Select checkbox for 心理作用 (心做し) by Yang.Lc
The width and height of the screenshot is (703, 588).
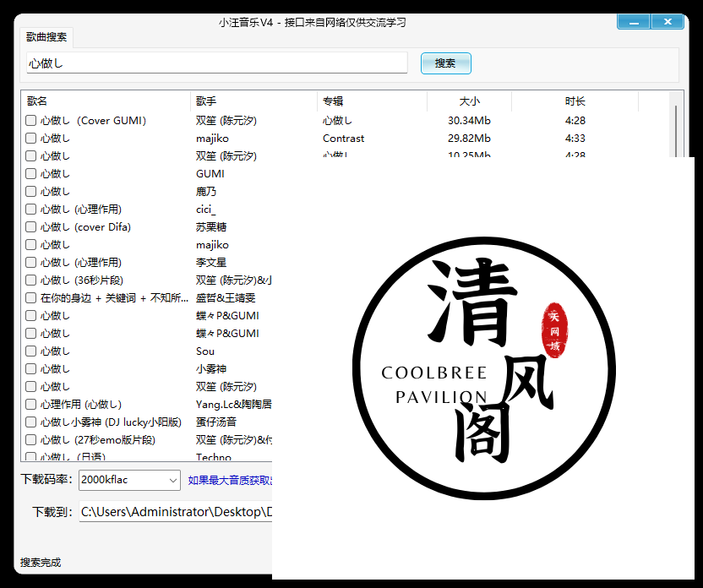click(31, 404)
